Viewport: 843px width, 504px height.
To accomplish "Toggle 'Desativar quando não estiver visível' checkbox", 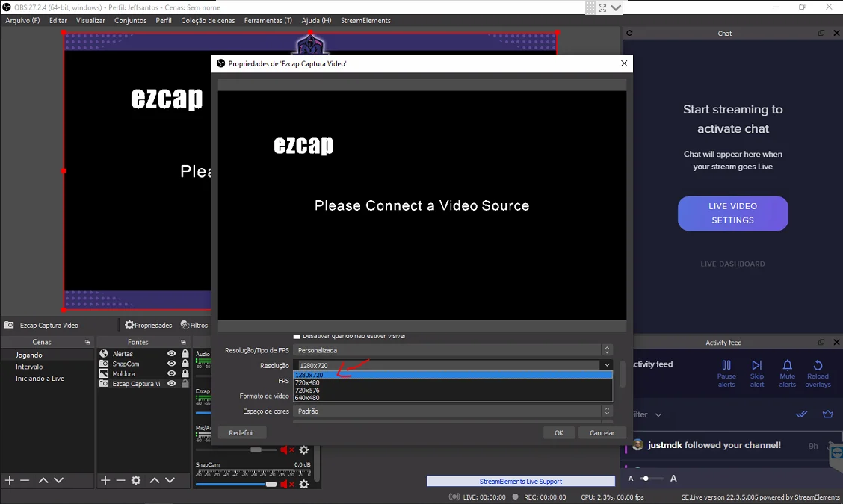I will click(296, 336).
